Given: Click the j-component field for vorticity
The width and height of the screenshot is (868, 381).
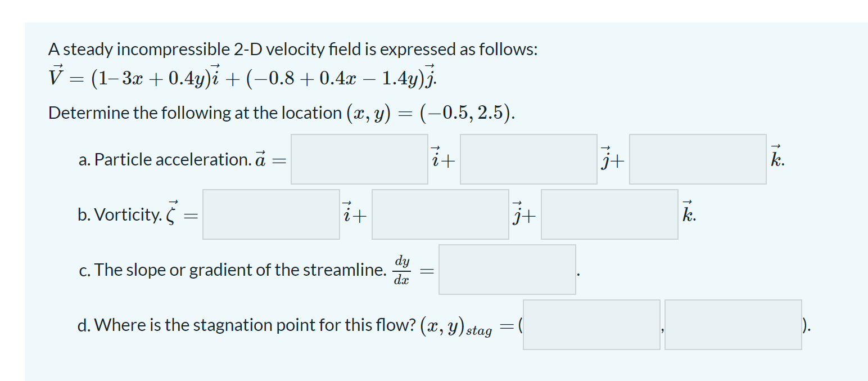Looking at the screenshot, I should click(x=440, y=214).
